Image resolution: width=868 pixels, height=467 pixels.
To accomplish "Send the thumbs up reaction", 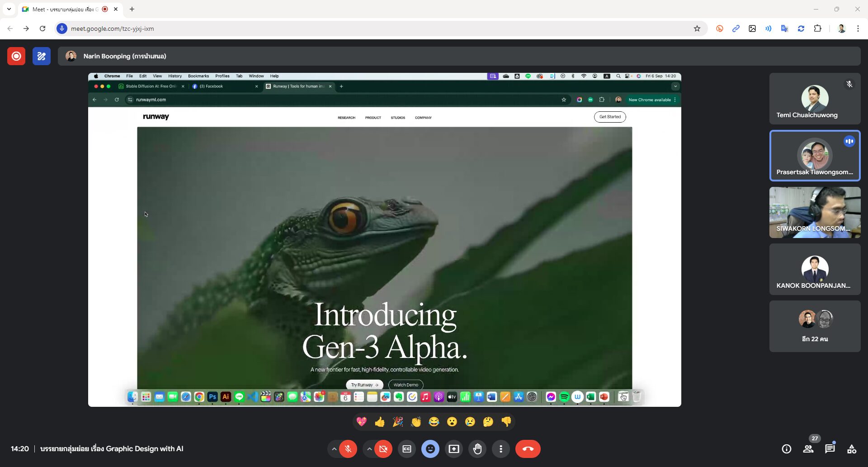I will 380,422.
